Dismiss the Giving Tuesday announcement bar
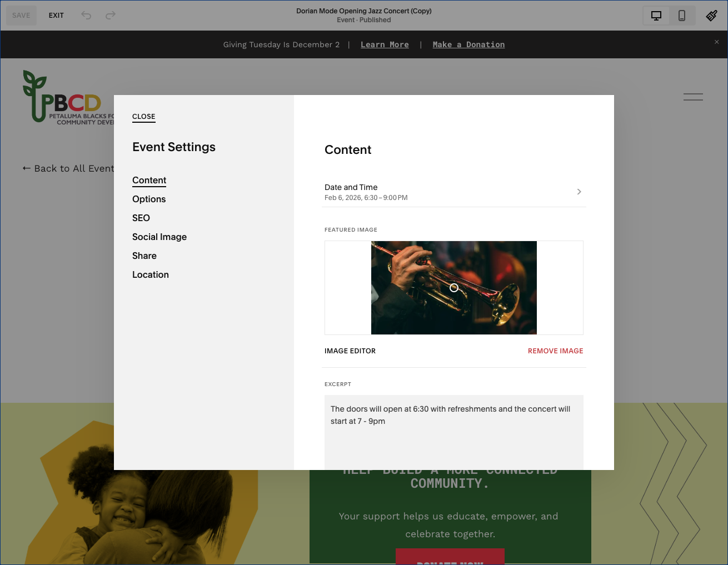This screenshot has height=565, width=728. 716,42
